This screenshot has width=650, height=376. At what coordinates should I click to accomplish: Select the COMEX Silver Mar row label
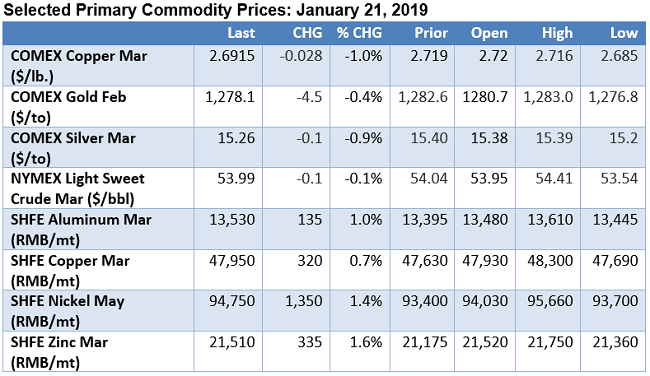73,148
